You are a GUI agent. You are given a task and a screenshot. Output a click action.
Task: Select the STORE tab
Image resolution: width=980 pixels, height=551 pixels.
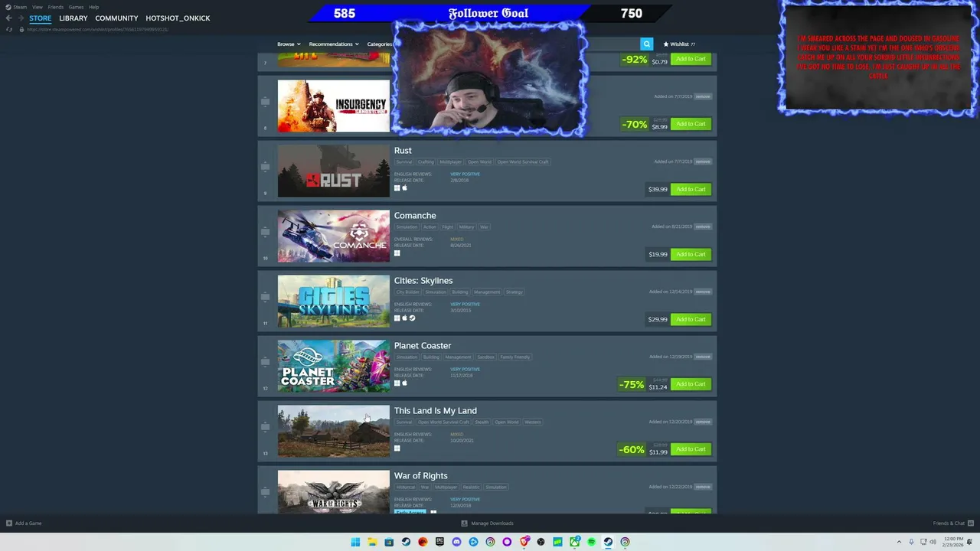click(x=41, y=18)
